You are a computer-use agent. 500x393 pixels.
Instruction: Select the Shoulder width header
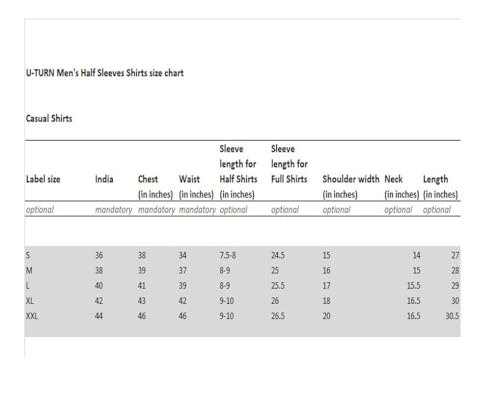[x=351, y=187]
